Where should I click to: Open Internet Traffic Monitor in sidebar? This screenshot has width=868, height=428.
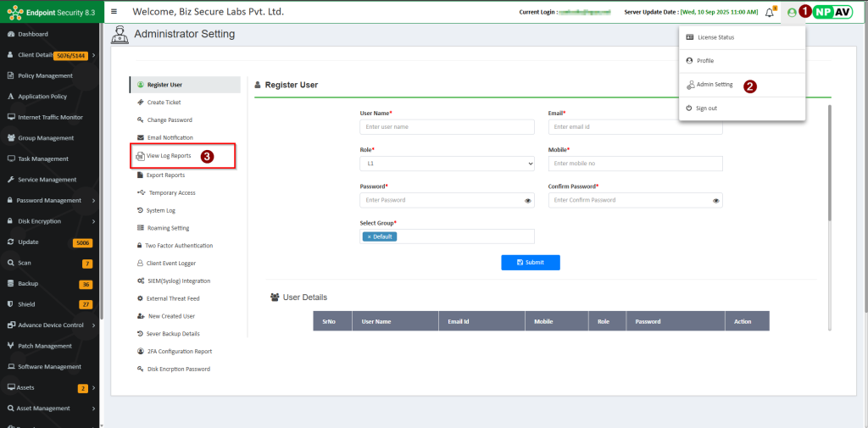[50, 117]
